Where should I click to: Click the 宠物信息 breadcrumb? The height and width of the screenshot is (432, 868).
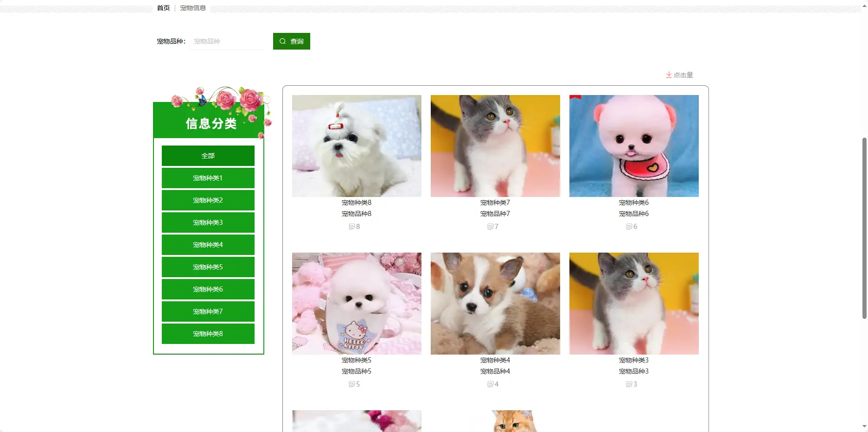(x=193, y=8)
